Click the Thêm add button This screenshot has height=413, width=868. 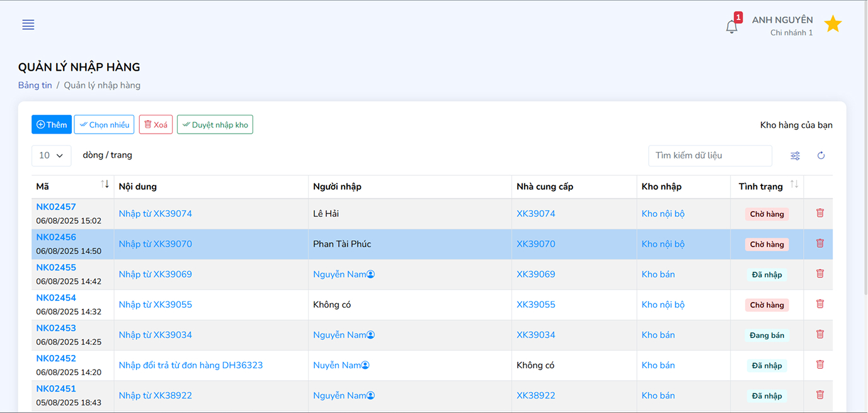[52, 125]
